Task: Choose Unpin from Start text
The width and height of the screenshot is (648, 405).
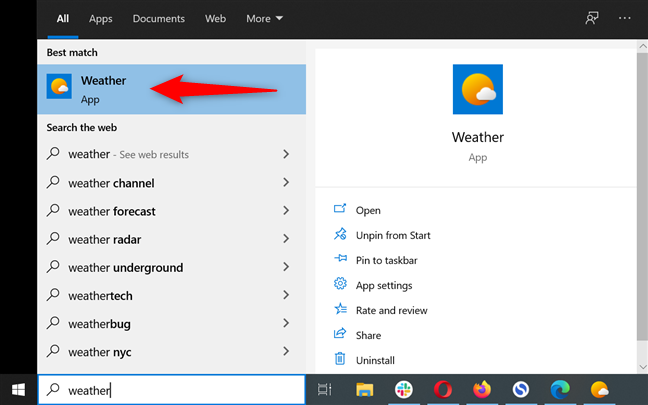Action: pyautogui.click(x=393, y=235)
